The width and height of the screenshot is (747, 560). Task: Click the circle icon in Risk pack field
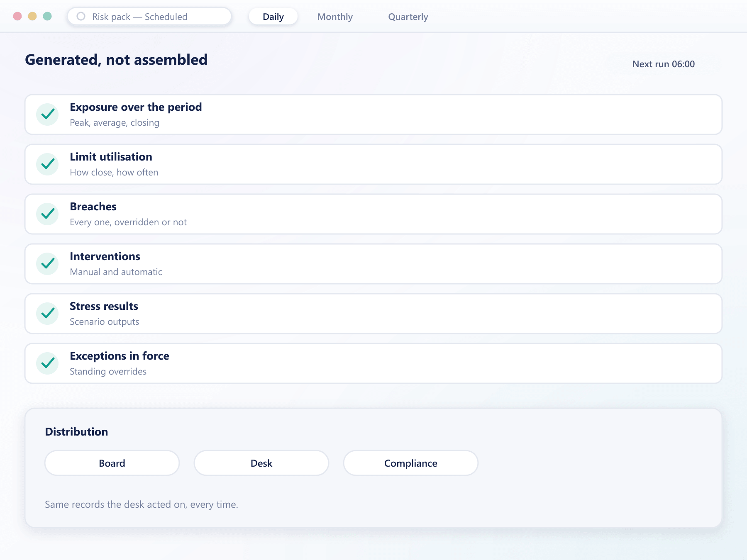point(81,17)
